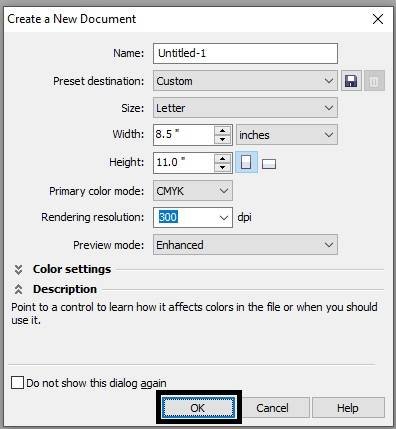This screenshot has height=429, width=396.
Task: Increase Height using the up arrow
Action: pos(223,158)
